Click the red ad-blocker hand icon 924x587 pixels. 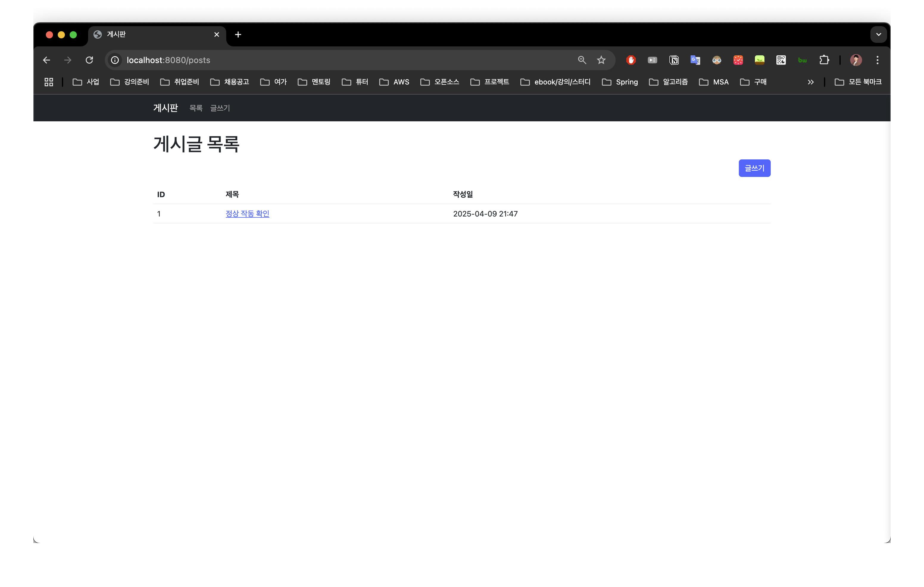[x=631, y=60]
